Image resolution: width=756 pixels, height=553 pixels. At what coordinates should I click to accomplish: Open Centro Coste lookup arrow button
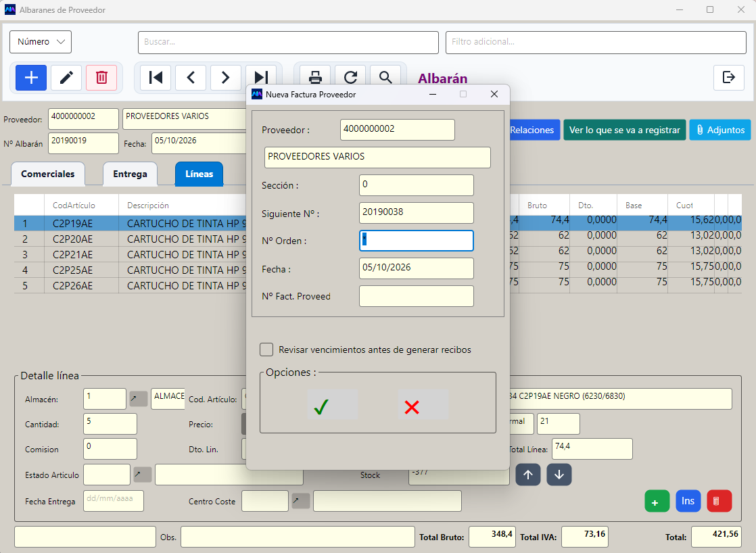tap(301, 501)
